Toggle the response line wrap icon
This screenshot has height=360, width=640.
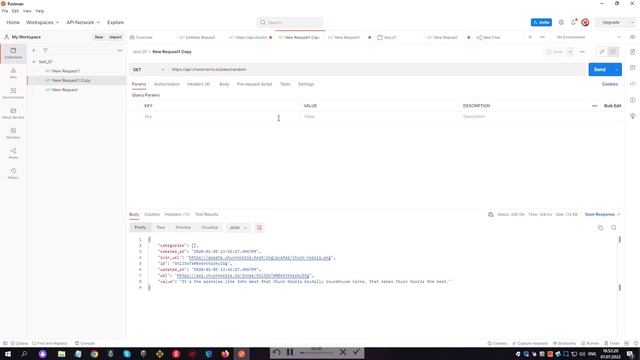coord(259,228)
